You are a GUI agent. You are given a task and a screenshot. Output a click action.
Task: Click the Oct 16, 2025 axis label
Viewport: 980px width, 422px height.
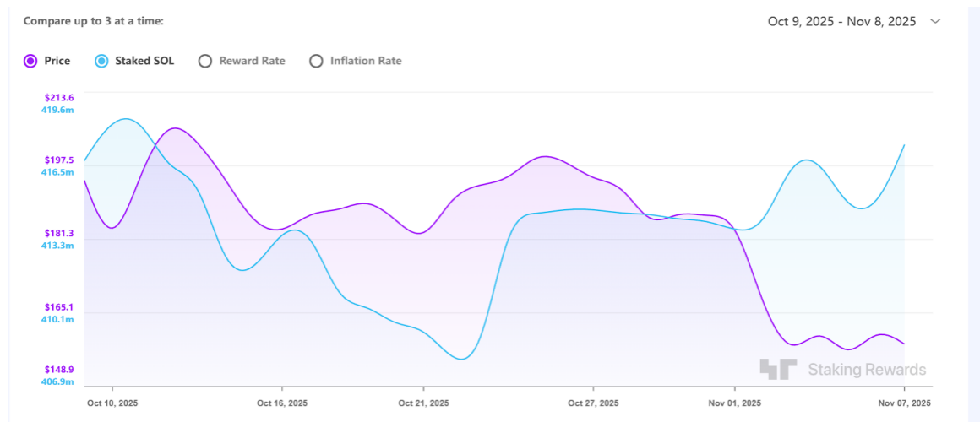[282, 403]
